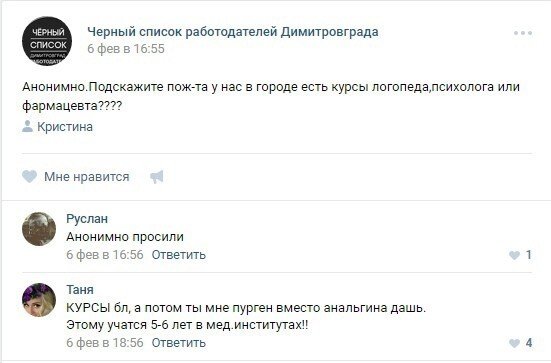Reply to Таня's comment via Ответить
Image resolution: width=551 pixels, height=363 pixels.
pos(179,343)
